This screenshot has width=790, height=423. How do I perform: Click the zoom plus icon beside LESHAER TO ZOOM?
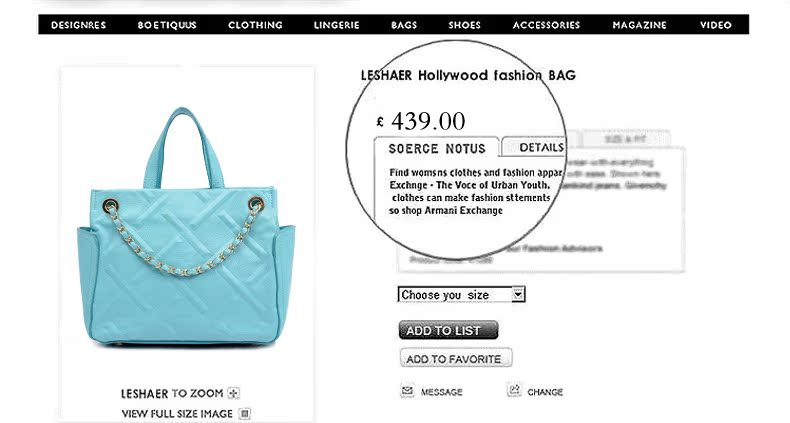(233, 393)
